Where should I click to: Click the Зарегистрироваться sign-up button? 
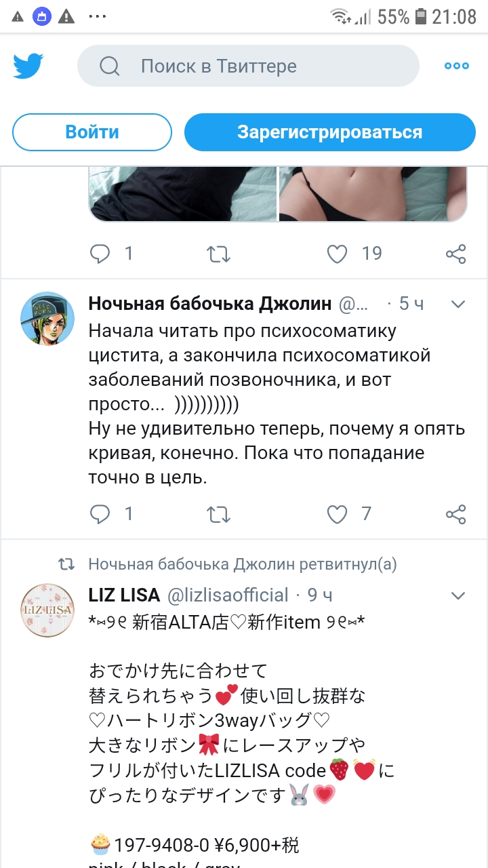(x=330, y=132)
